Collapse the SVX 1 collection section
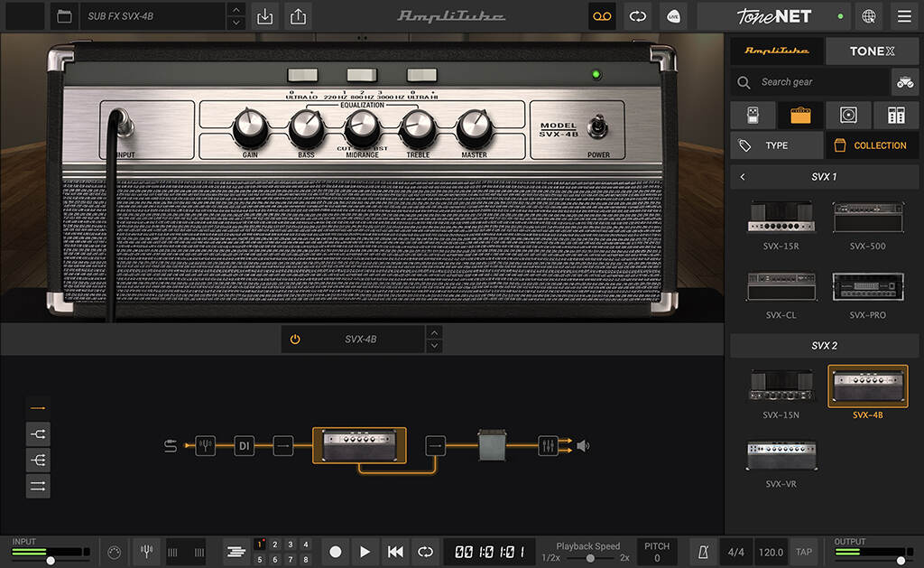This screenshot has height=568, width=924. tap(743, 176)
